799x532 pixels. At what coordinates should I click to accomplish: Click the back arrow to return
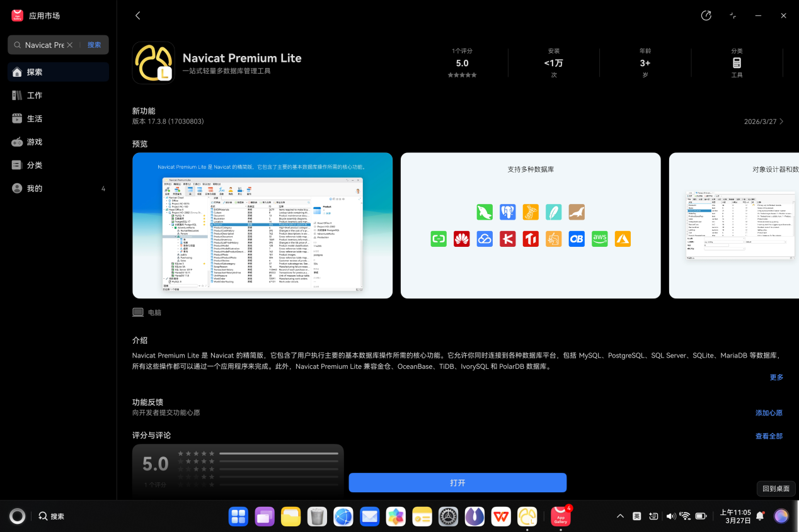[137, 15]
